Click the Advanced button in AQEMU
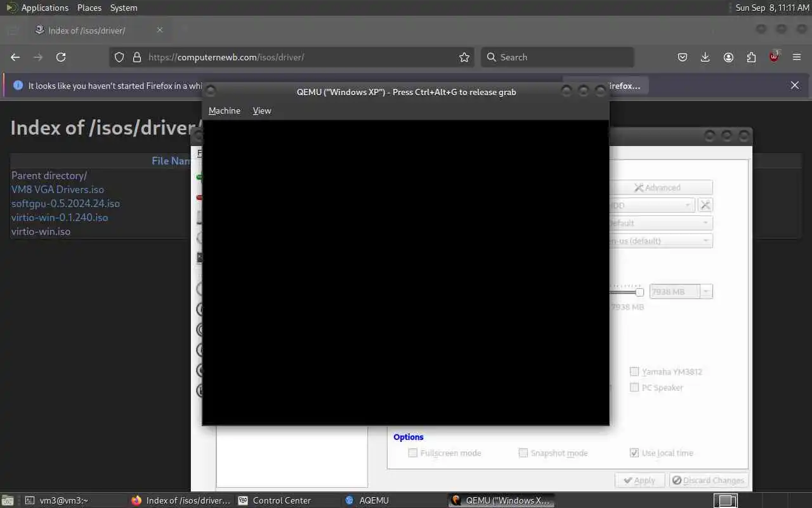Image resolution: width=812 pixels, height=508 pixels. click(x=660, y=187)
